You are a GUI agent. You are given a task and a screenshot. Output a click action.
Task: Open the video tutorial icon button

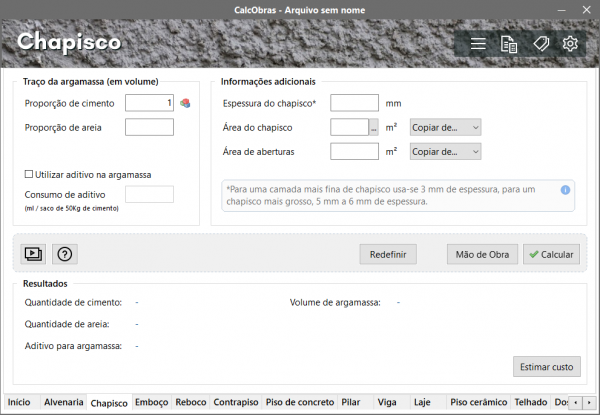pos(33,254)
